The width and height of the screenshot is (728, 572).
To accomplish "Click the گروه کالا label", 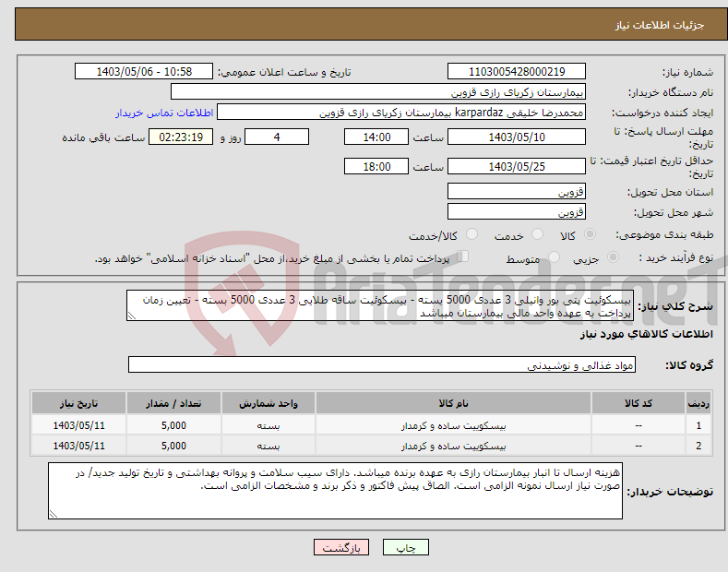I will 689,365.
